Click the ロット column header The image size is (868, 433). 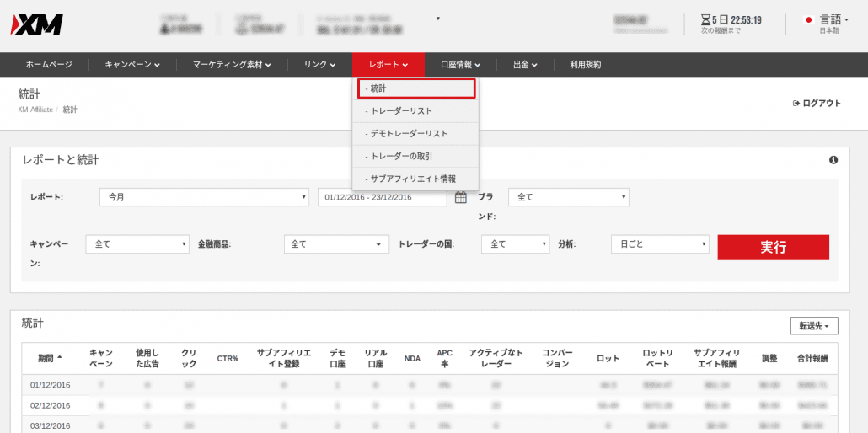[x=608, y=359]
